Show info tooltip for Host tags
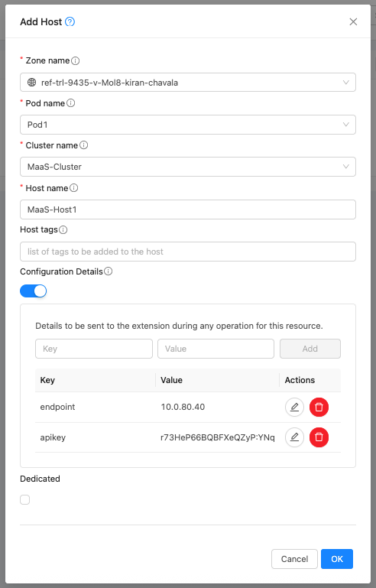Image resolution: width=376 pixels, height=588 pixels. pos(63,230)
